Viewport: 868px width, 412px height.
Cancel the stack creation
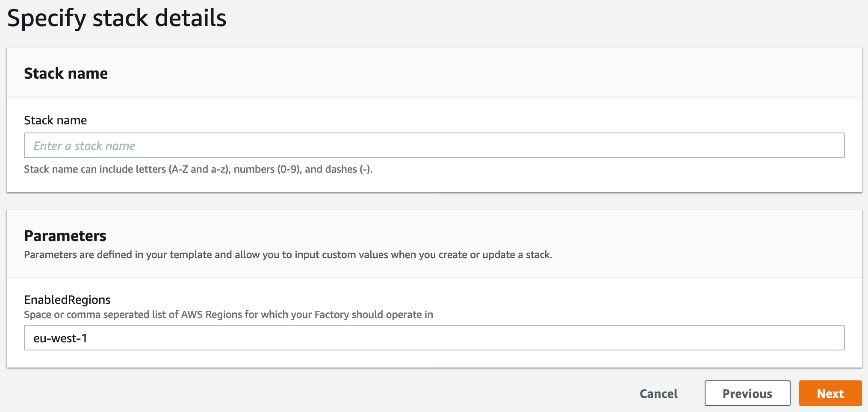click(658, 394)
